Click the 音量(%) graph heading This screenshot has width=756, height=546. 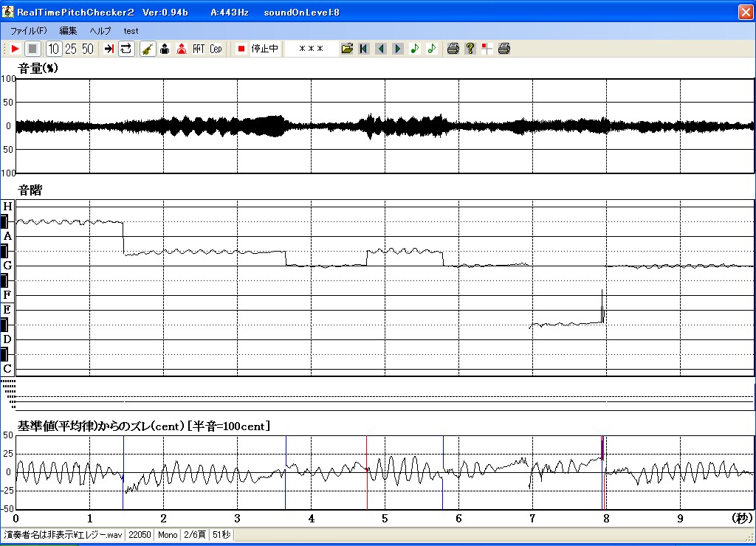pos(38,69)
